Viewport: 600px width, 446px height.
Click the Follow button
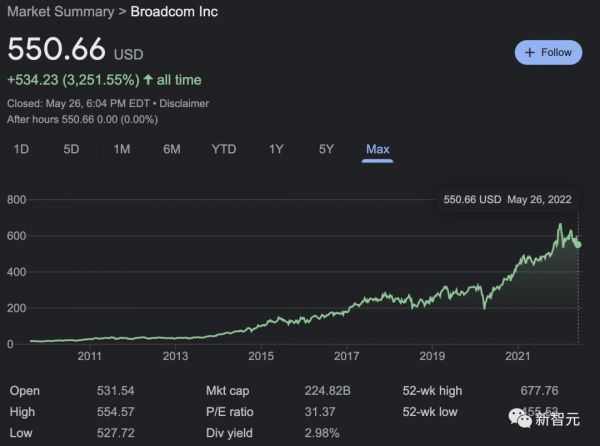(x=547, y=52)
